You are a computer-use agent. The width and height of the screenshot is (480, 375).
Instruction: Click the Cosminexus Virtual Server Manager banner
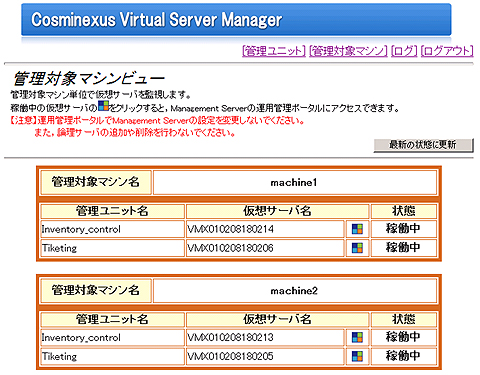point(236,19)
